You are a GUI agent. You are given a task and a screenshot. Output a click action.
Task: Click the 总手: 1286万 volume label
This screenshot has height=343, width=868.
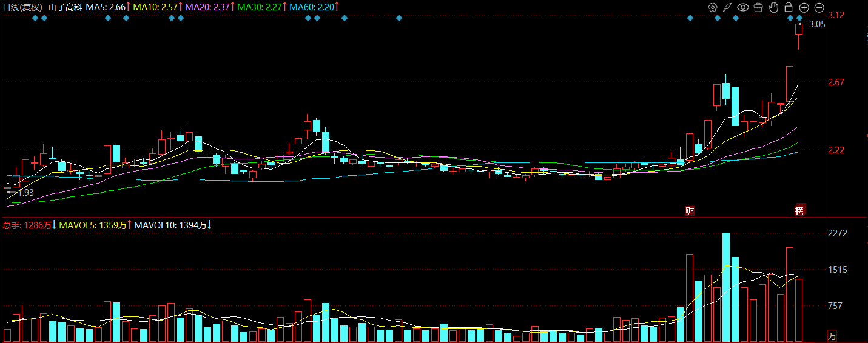tap(30, 225)
